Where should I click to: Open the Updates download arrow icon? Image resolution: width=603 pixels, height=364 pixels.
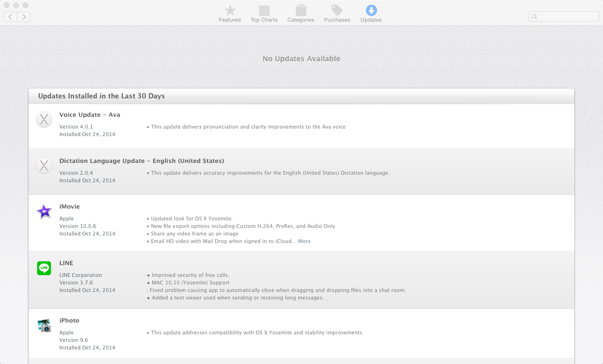point(371,10)
